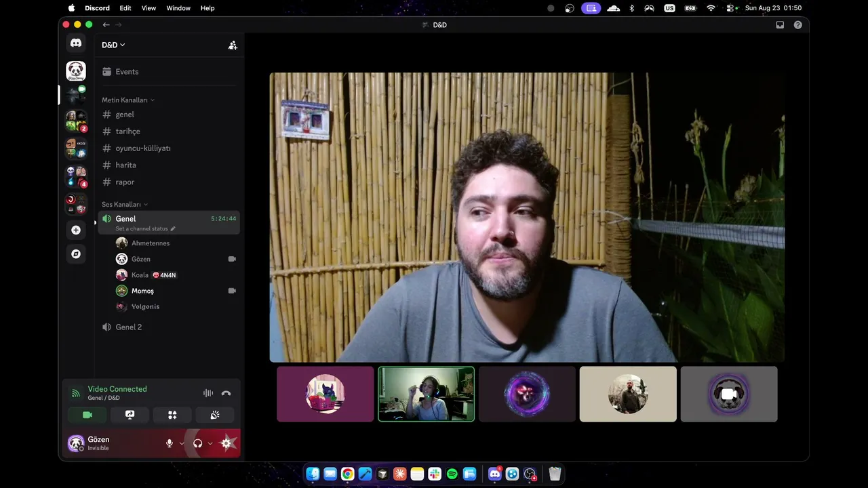This screenshot has height=488, width=868.
Task: Select the main webcam video of the bearded man
Action: [527, 218]
